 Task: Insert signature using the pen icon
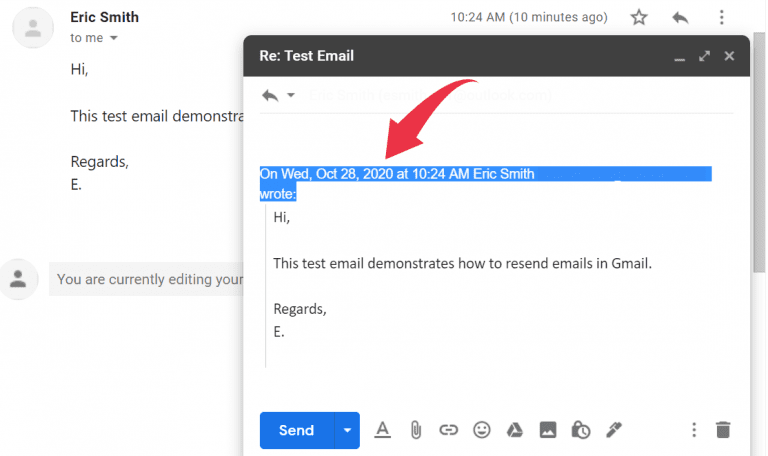coord(614,430)
